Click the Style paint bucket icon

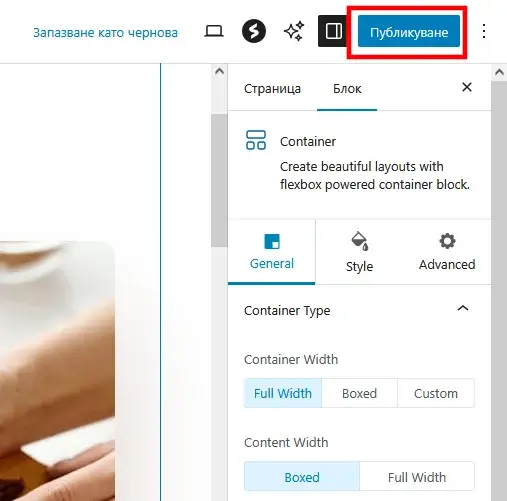click(359, 241)
